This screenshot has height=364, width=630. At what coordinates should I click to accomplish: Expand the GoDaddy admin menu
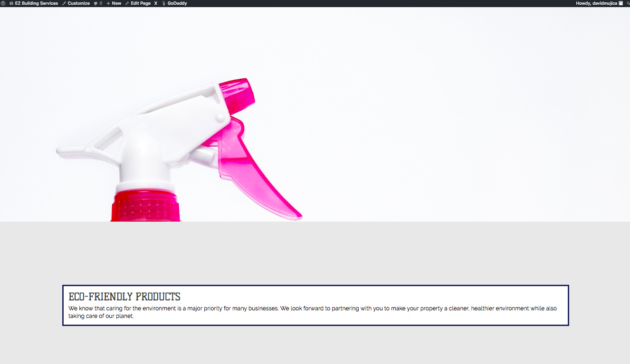[177, 3]
